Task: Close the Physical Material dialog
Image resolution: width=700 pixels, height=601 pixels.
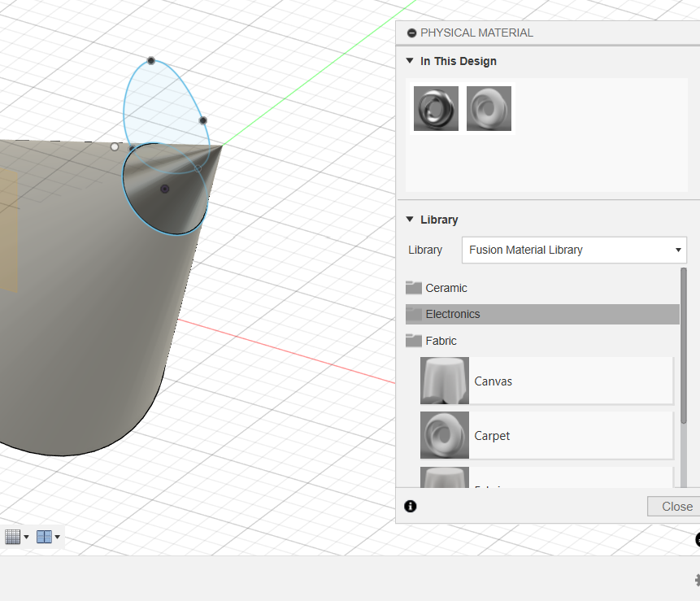Action: pyautogui.click(x=674, y=507)
